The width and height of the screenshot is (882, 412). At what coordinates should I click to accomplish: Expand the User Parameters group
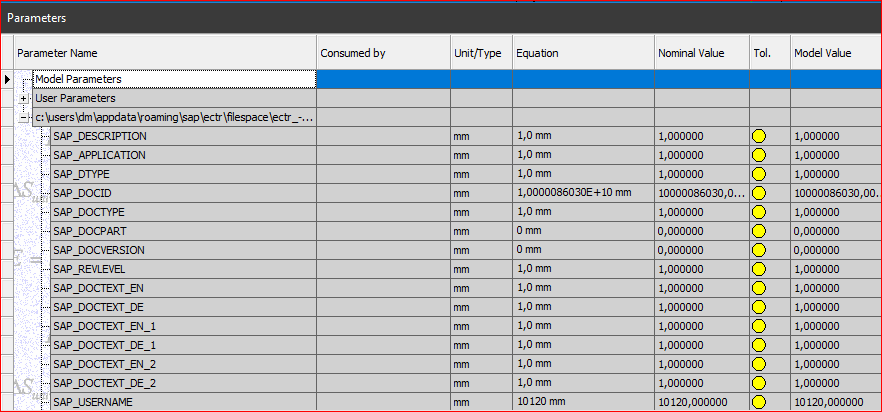click(23, 99)
